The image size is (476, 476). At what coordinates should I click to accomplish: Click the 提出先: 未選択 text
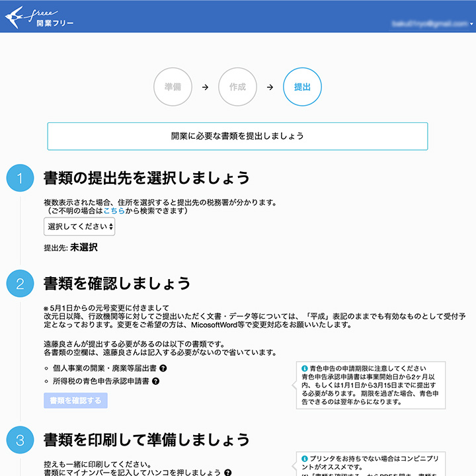[71, 247]
